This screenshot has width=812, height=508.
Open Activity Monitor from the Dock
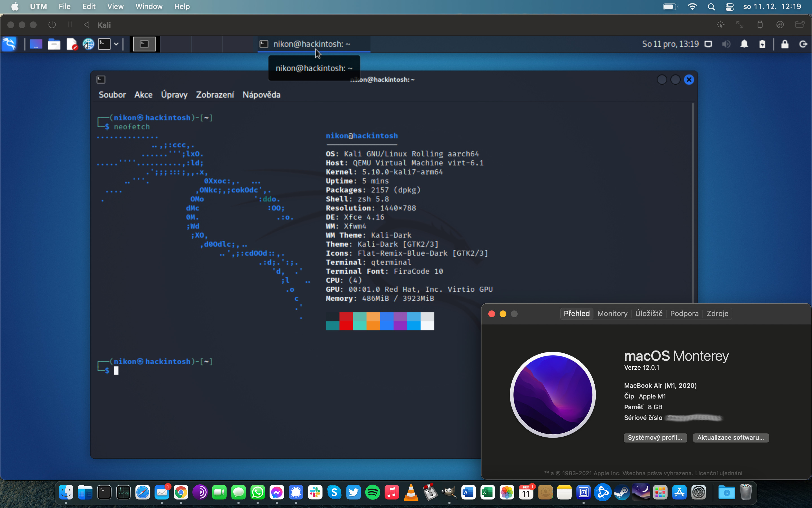click(x=123, y=492)
